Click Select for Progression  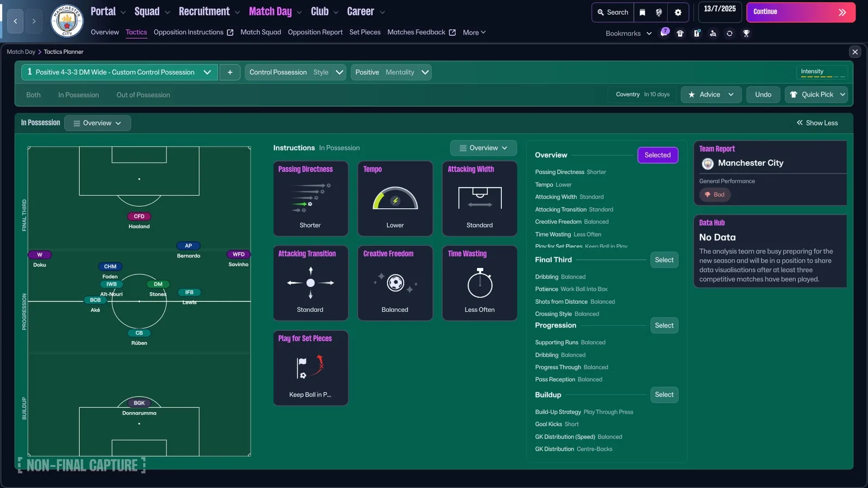click(664, 326)
